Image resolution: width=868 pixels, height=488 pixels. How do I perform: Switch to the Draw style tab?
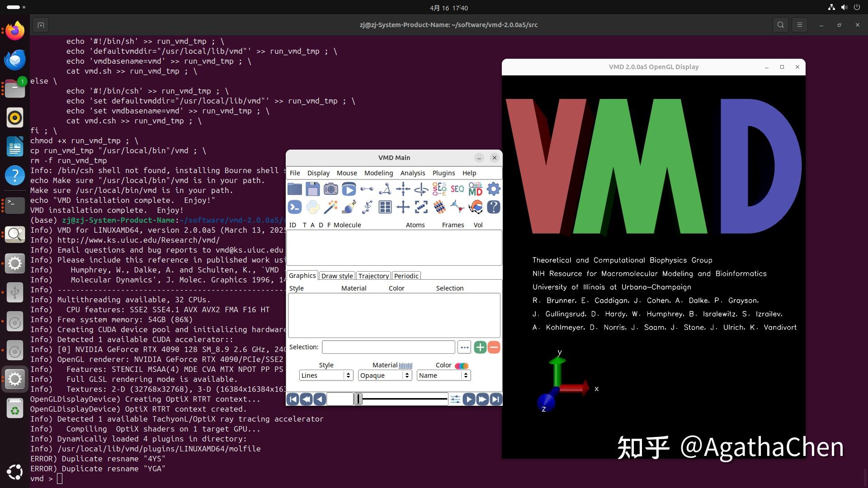[337, 276]
